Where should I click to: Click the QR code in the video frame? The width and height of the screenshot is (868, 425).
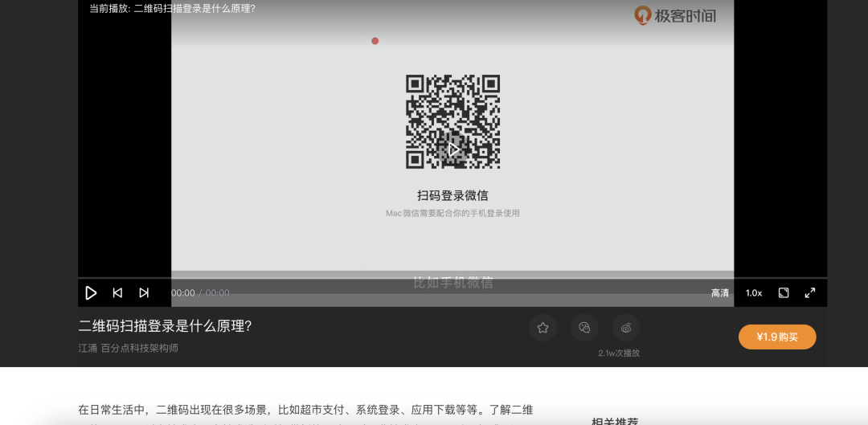(452, 121)
